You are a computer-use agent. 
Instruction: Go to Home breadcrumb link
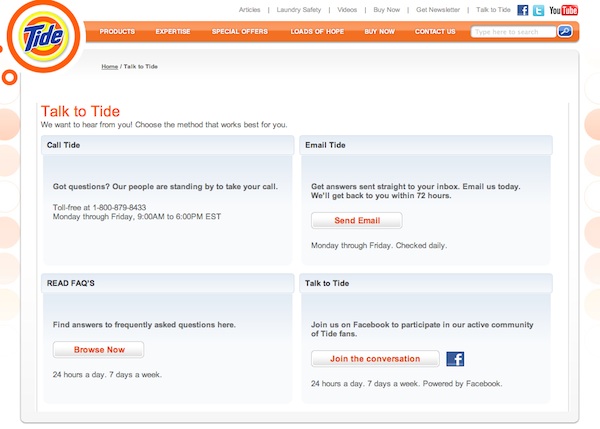(109, 67)
